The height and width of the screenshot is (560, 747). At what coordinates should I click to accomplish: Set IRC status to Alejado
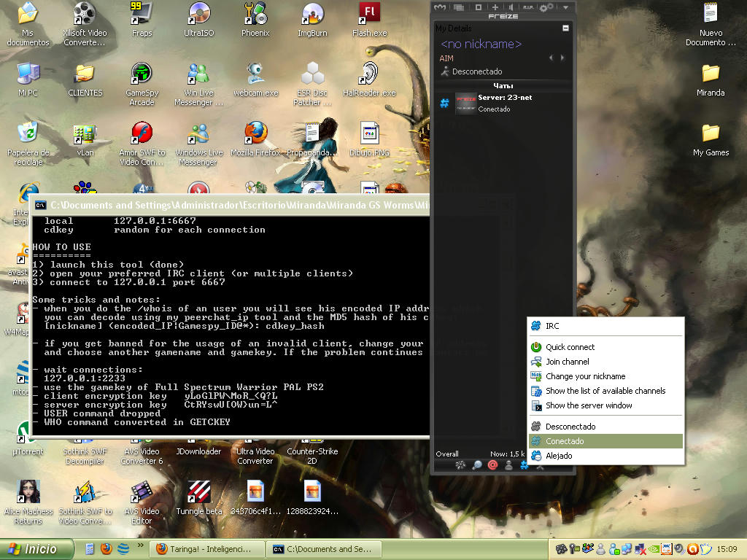[x=606, y=456]
